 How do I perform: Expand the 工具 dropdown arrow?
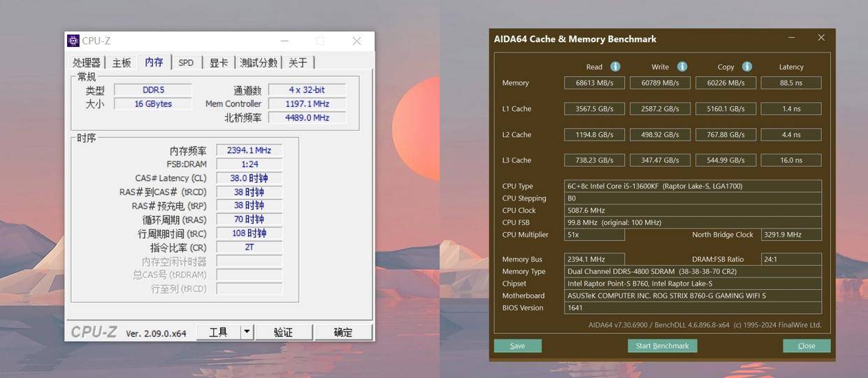(x=247, y=332)
